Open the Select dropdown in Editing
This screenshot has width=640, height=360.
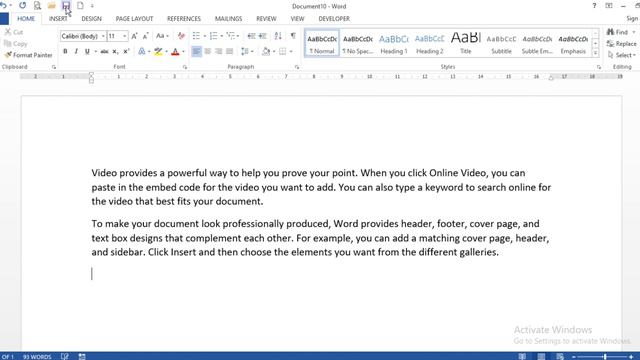[621, 55]
